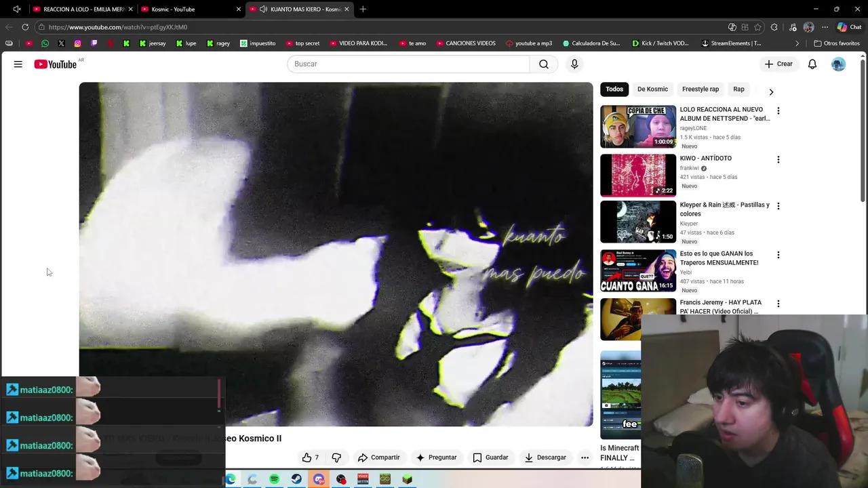Dislike the video with thumbs down
The height and width of the screenshot is (488, 868).
336,457
